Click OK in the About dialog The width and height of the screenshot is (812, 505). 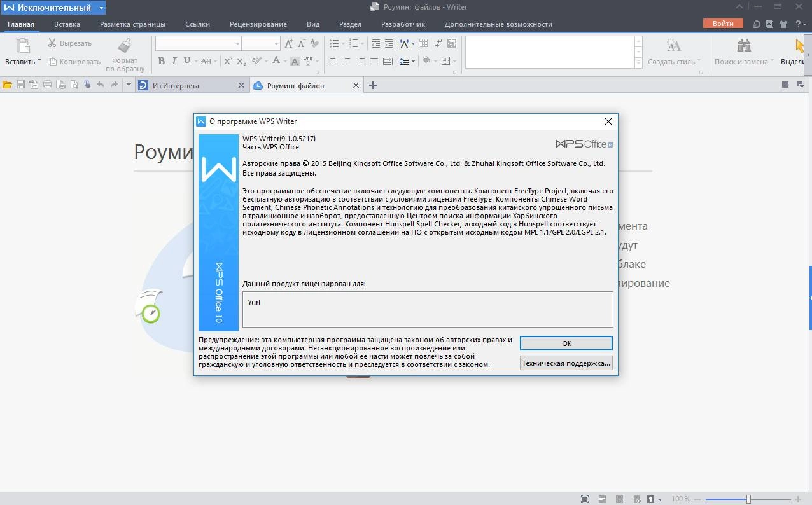[566, 343]
